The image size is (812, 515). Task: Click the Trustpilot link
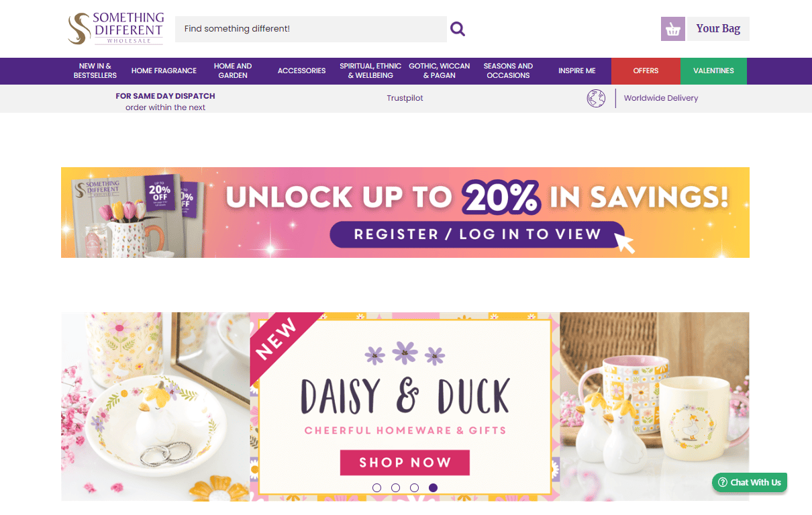(x=405, y=98)
